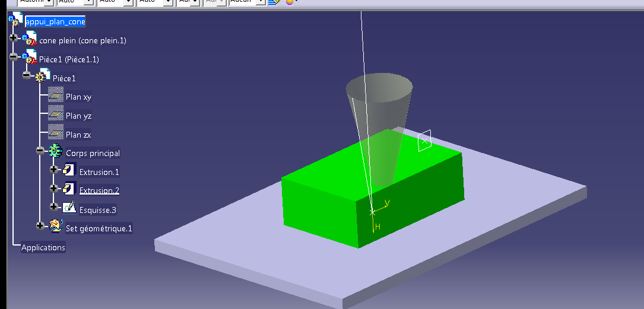Screen dimensions: 644x309
Task: Select the appui_plan_cone root label
Action: click(55, 22)
